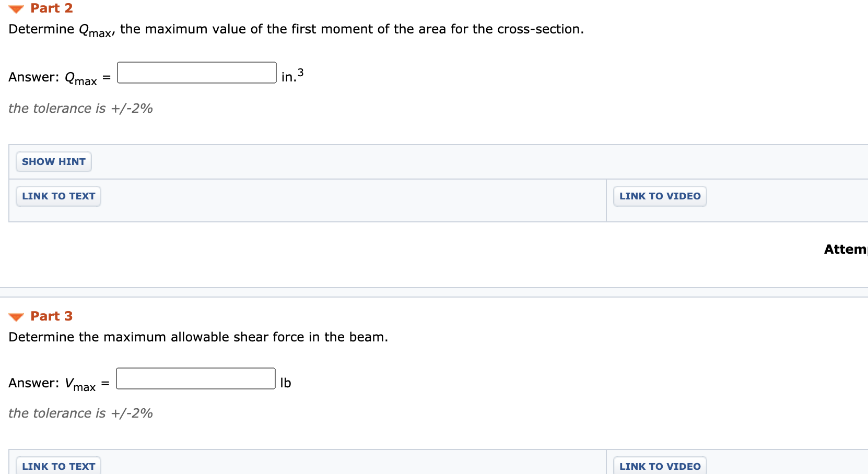Click the lb unit label
The width and height of the screenshot is (868, 474).
[286, 383]
